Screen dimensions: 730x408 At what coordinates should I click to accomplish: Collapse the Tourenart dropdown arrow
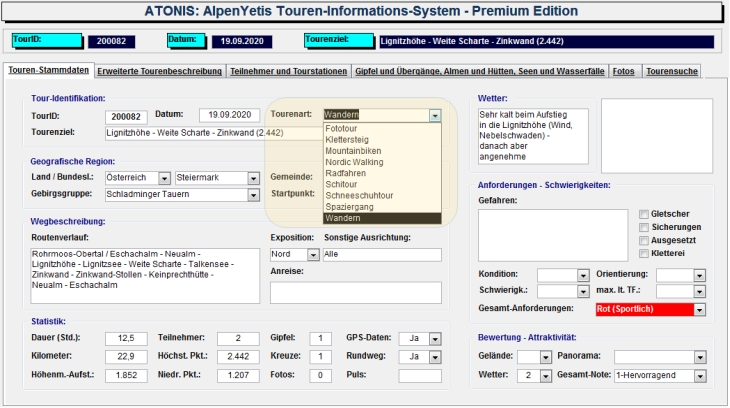pos(435,115)
